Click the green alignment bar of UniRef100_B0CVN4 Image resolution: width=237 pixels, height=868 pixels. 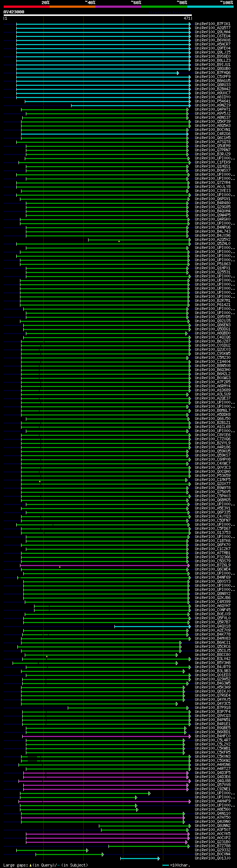pos(70,854)
